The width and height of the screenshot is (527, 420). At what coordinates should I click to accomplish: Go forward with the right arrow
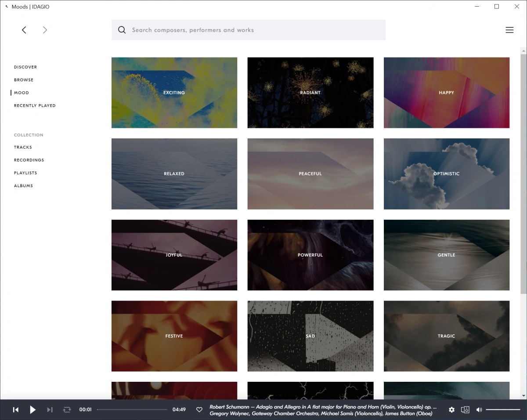(45, 30)
